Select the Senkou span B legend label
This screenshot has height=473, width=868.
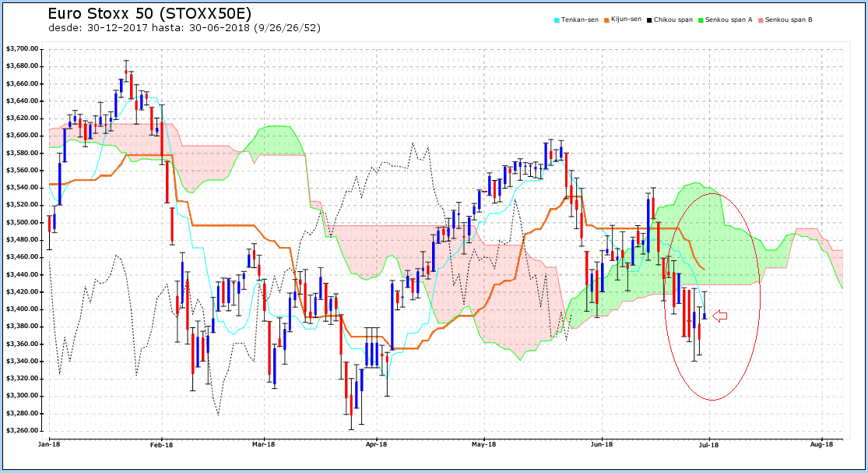(789, 20)
